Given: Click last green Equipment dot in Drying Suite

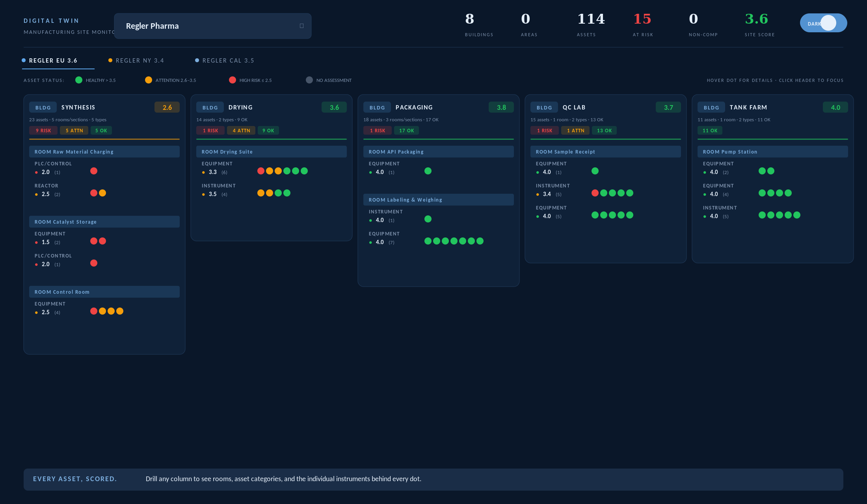Looking at the screenshot, I should (x=304, y=171).
